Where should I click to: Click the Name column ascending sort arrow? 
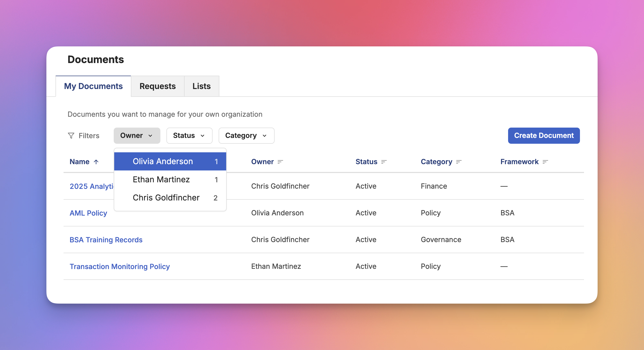click(x=96, y=162)
